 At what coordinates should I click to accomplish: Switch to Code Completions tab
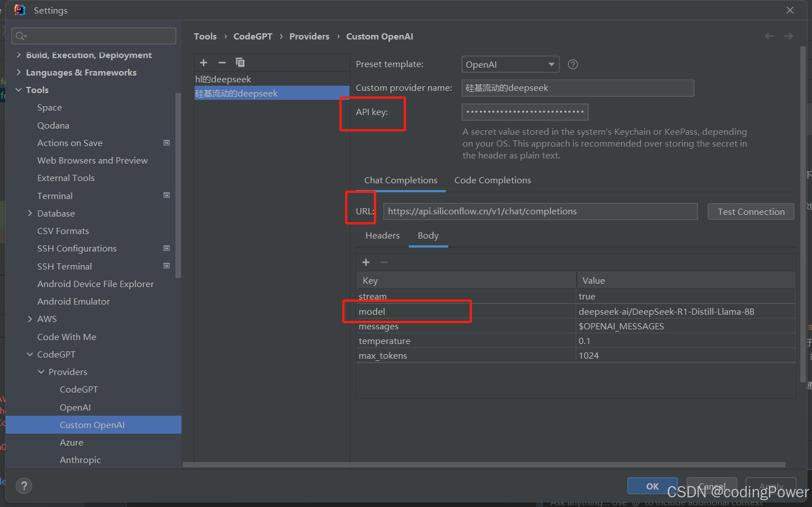pyautogui.click(x=492, y=180)
